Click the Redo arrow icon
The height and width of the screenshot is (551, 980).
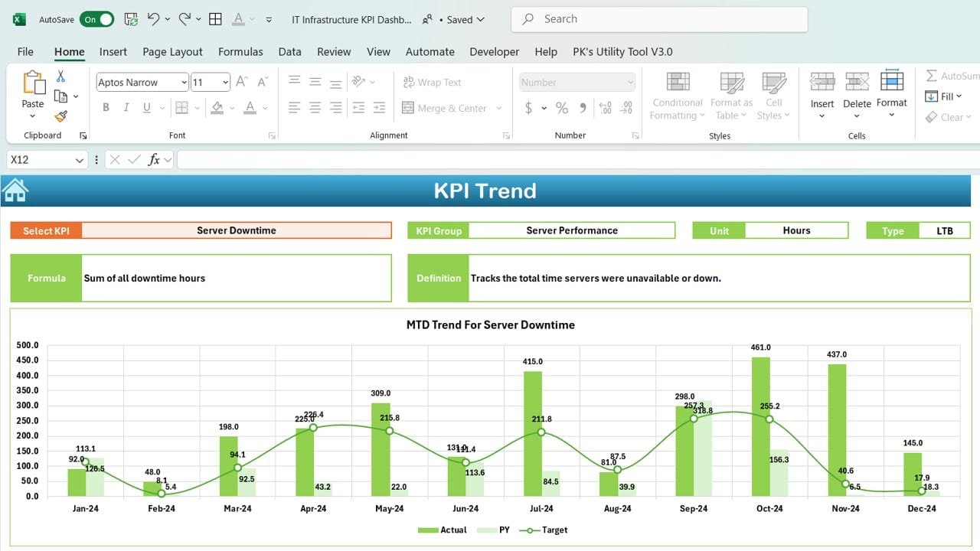pyautogui.click(x=185, y=19)
